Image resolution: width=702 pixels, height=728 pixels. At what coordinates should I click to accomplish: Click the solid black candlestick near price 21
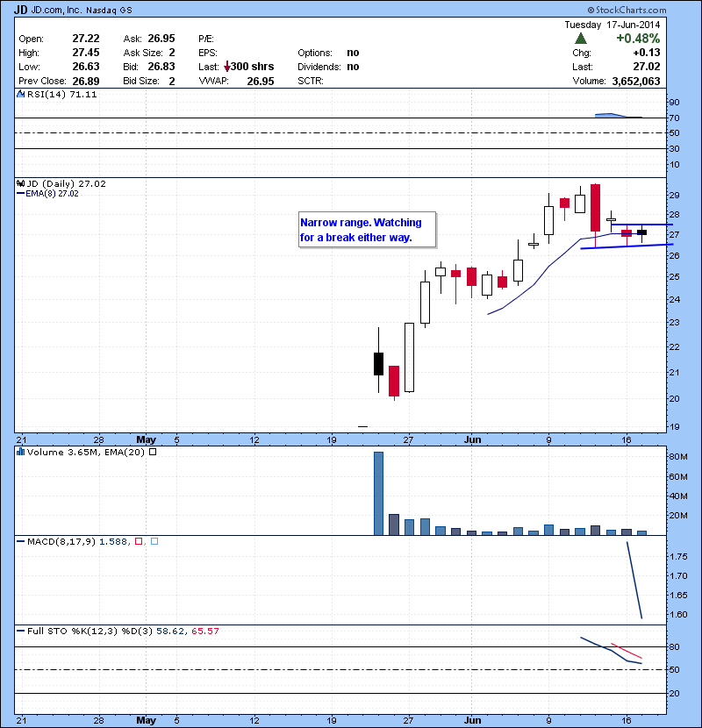point(379,364)
